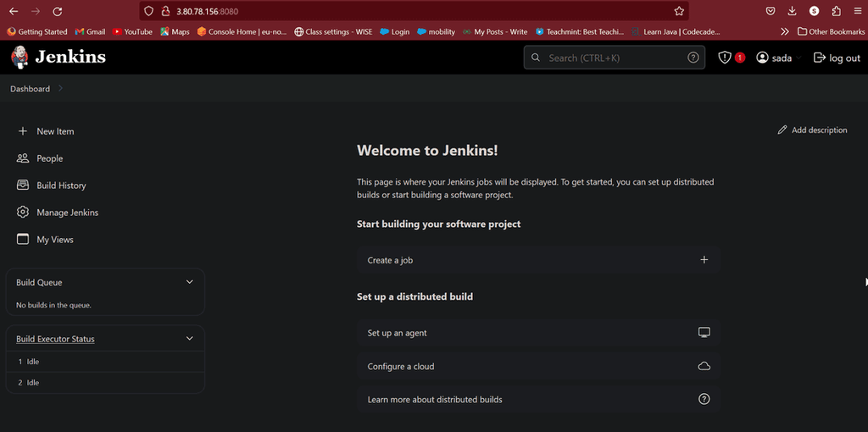Click the cloud icon on Configure a cloud
Screen dimensions: 868x432
click(x=704, y=366)
